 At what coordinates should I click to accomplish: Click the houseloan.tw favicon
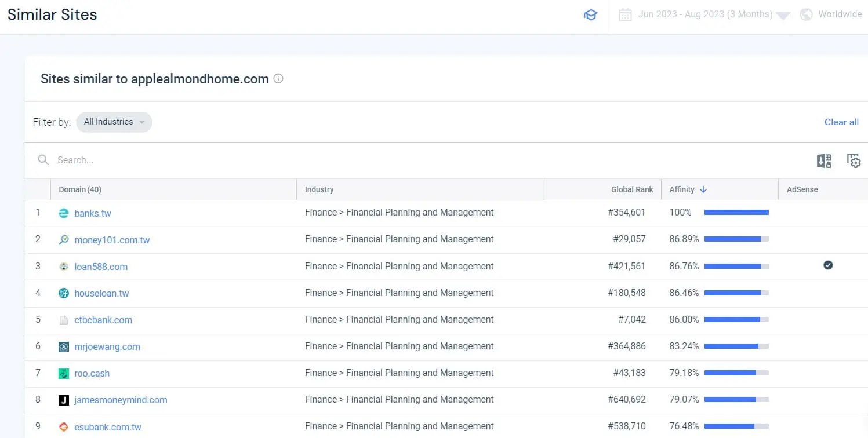tap(64, 293)
